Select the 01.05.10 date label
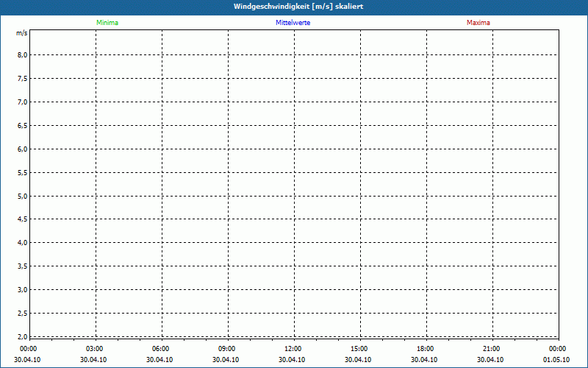Image resolution: width=588 pixels, height=368 pixels. tap(556, 360)
